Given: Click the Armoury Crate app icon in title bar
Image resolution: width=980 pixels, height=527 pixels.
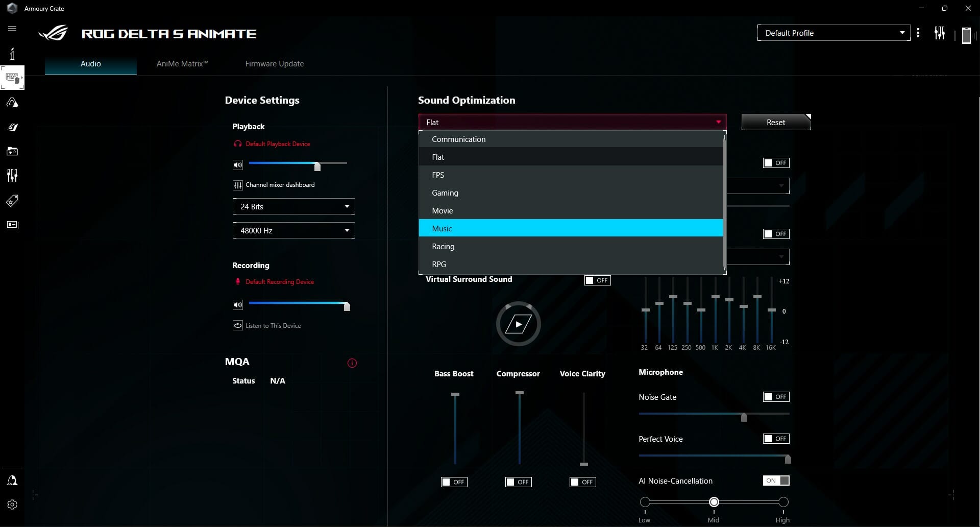Looking at the screenshot, I should [12, 8].
